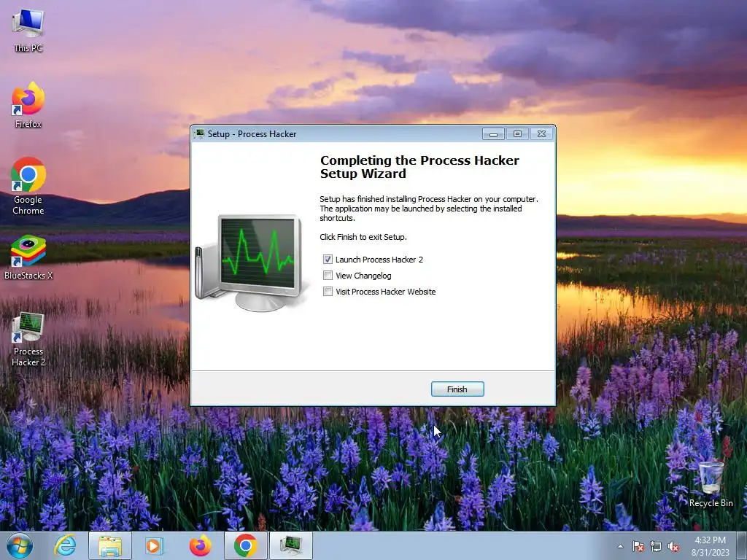The height and width of the screenshot is (560, 747).
Task: Minimize the Setup window
Action: coord(493,134)
